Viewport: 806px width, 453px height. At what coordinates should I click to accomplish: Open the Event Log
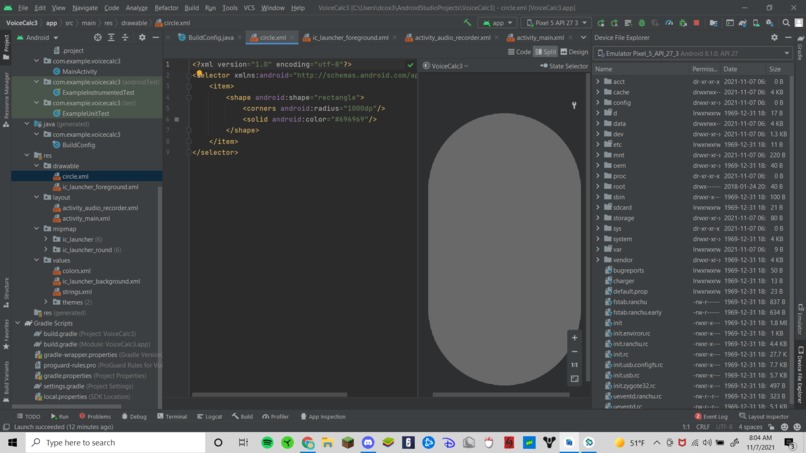coord(711,416)
